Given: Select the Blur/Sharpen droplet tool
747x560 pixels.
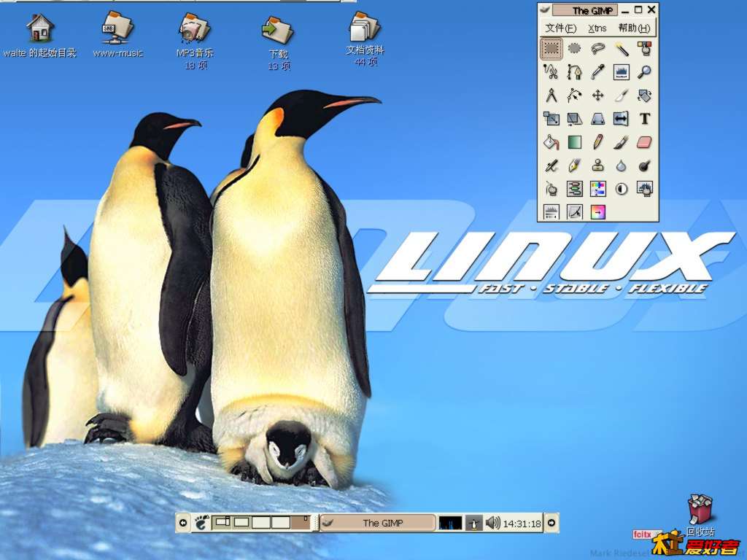Looking at the screenshot, I should (622, 166).
